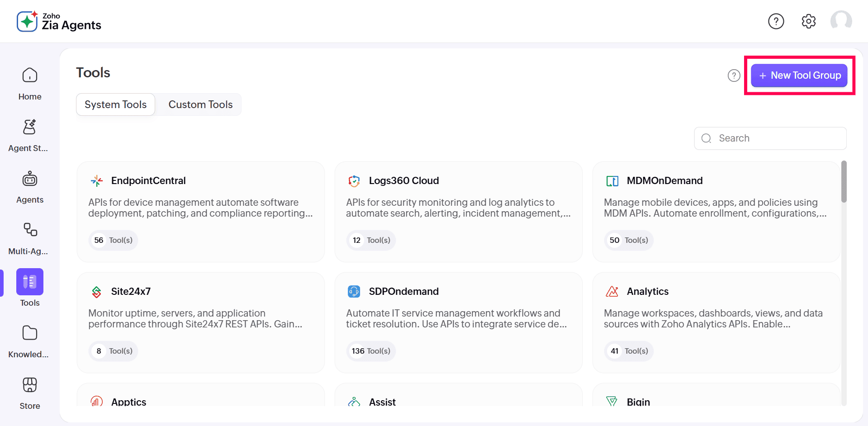Select the Tools sidebar icon

tap(30, 282)
